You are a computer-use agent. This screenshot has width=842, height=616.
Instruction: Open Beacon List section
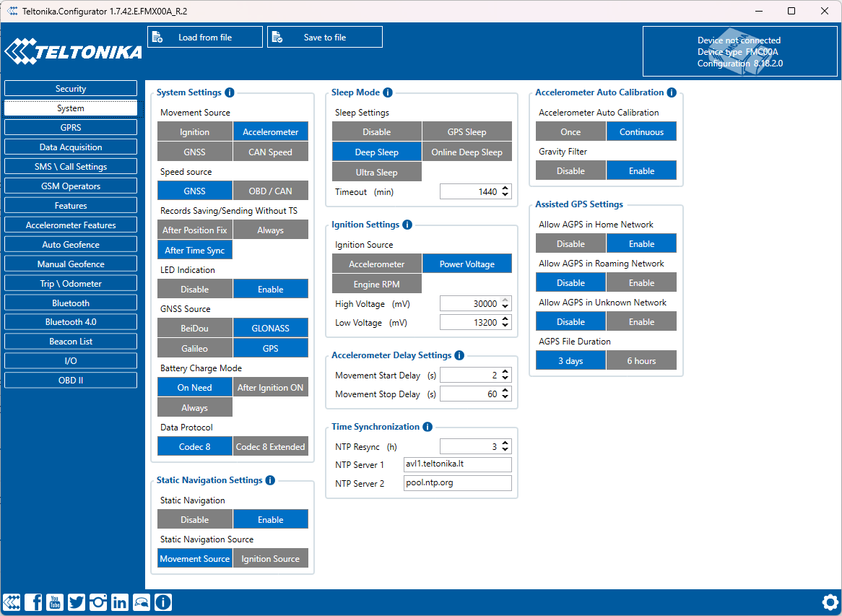[x=70, y=341]
